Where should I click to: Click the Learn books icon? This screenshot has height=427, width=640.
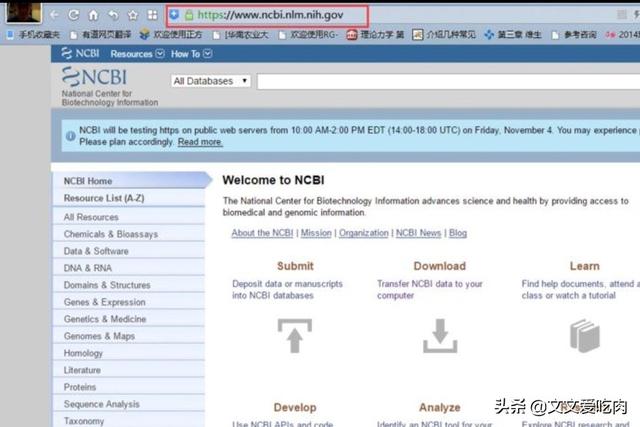584,336
